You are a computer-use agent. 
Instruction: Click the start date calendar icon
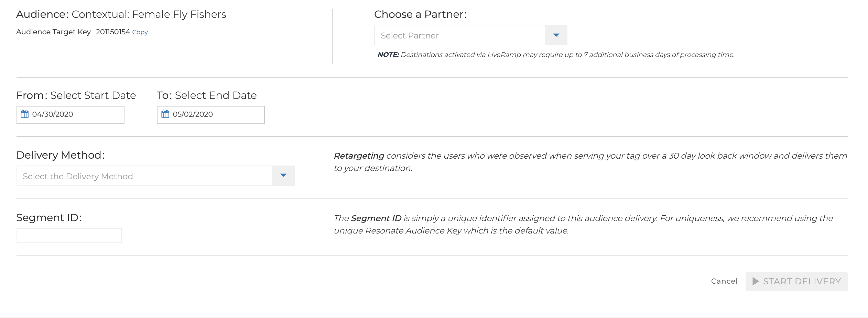coord(25,114)
